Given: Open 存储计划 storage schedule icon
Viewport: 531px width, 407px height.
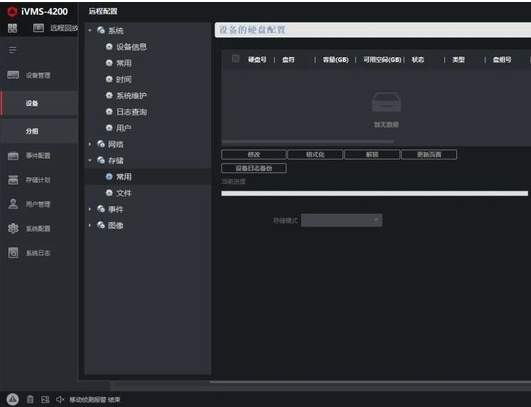Looking at the screenshot, I should (x=13, y=180).
